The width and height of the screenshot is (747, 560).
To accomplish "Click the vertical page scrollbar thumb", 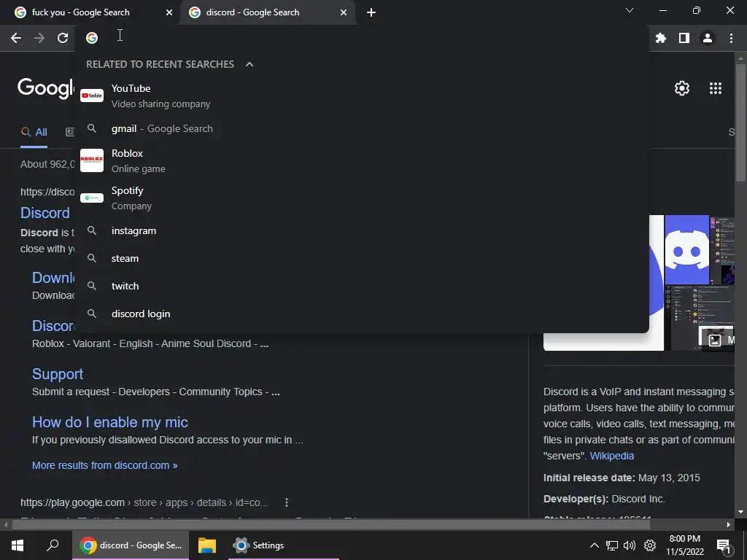I will [x=740, y=122].
